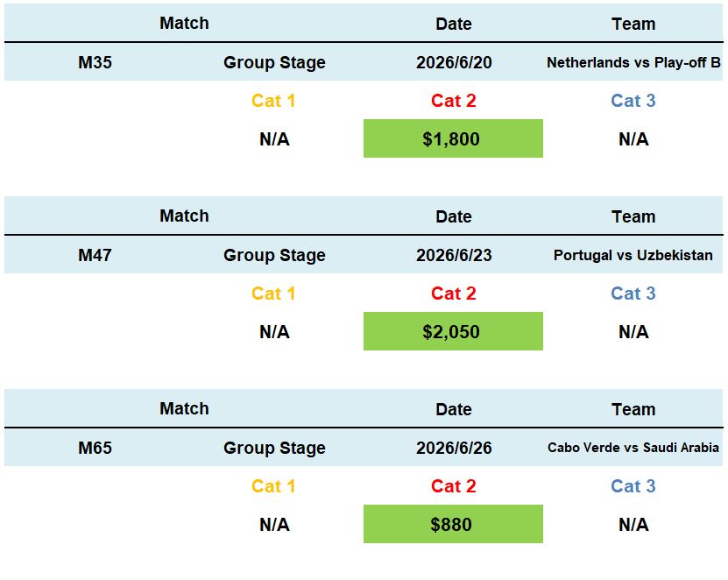Select the M65 match cell

click(x=95, y=448)
